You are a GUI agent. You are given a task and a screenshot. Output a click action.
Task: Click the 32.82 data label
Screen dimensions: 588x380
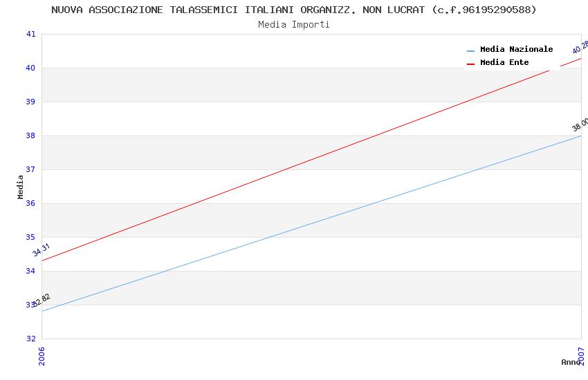click(x=42, y=300)
